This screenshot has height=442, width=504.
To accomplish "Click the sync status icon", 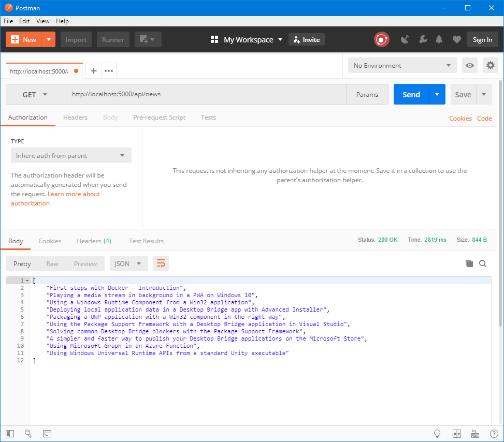I will click(x=382, y=39).
